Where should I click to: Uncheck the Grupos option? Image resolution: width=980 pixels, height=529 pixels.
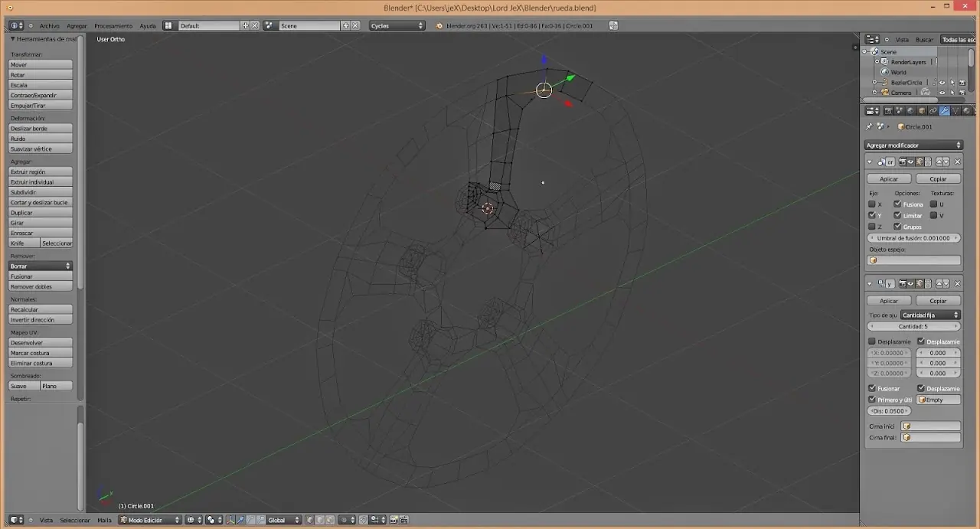(897, 227)
